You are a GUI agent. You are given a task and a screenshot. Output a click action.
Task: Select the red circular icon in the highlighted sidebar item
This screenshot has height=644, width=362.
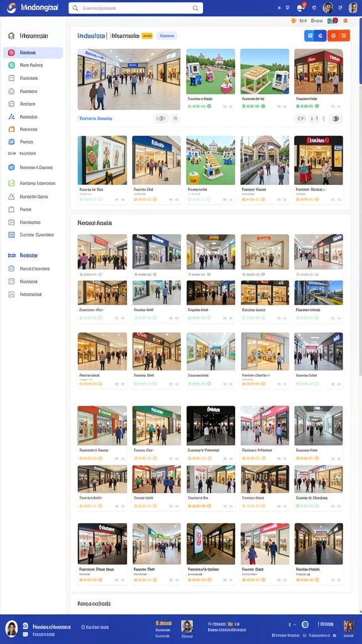tap(11, 53)
